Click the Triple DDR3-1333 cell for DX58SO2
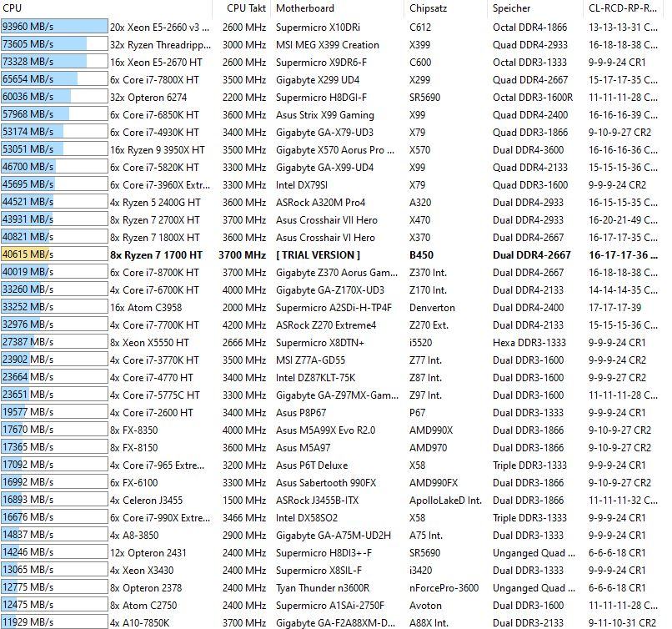The height and width of the screenshot is (629, 672). pyautogui.click(x=529, y=518)
